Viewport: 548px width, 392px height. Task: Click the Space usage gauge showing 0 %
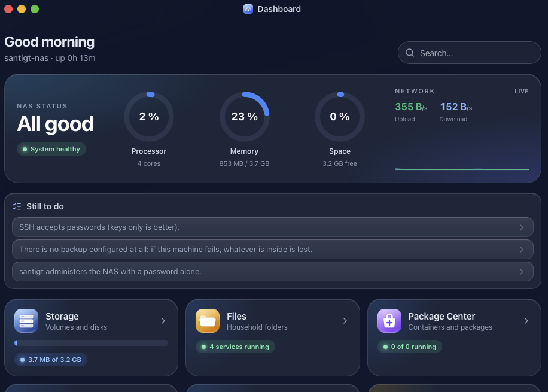tap(340, 117)
